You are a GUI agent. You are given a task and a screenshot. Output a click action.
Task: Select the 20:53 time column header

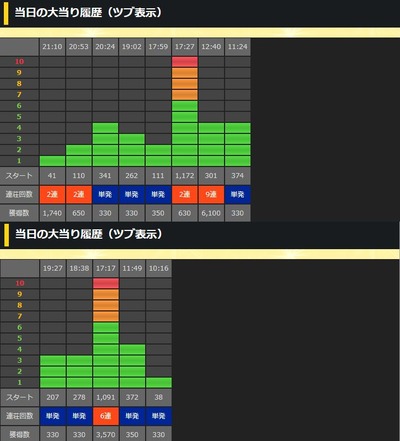coord(79,47)
